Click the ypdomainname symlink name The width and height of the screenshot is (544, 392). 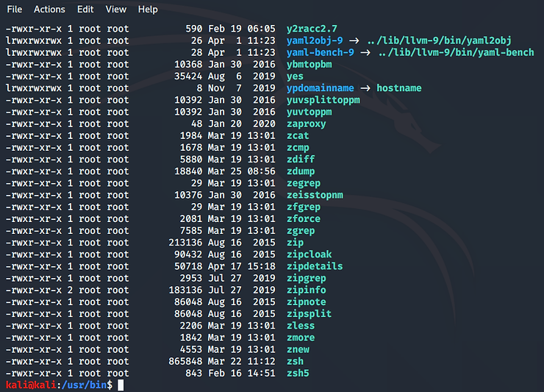(x=321, y=88)
